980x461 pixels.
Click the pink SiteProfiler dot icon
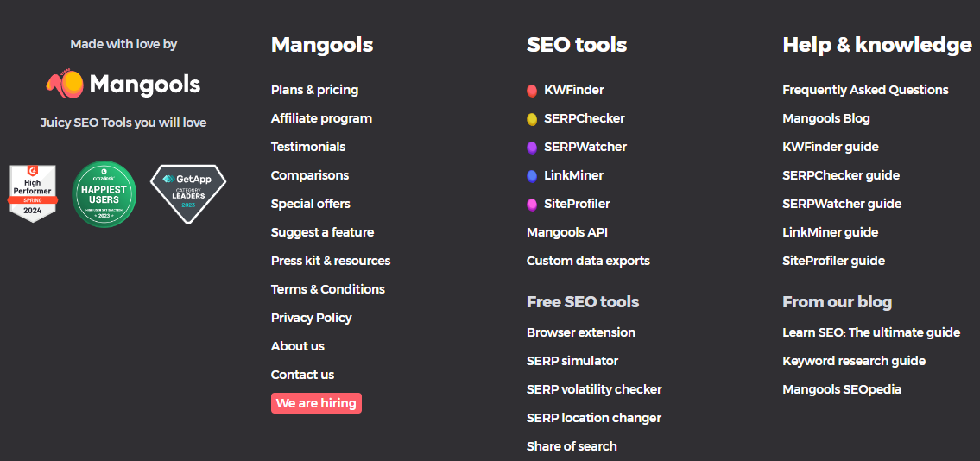[x=532, y=205]
